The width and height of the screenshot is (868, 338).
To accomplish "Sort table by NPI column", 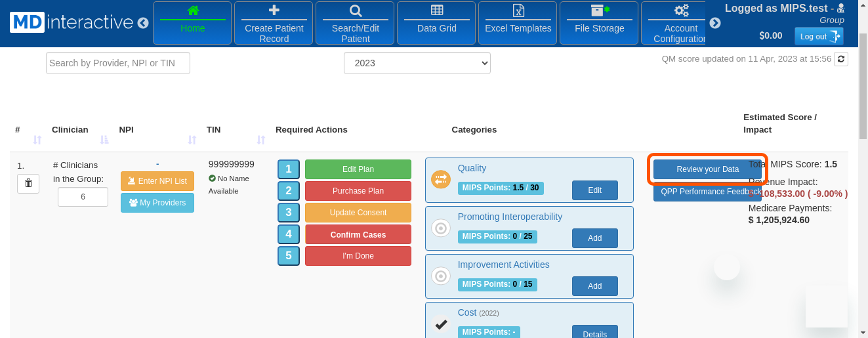I will coord(192,140).
